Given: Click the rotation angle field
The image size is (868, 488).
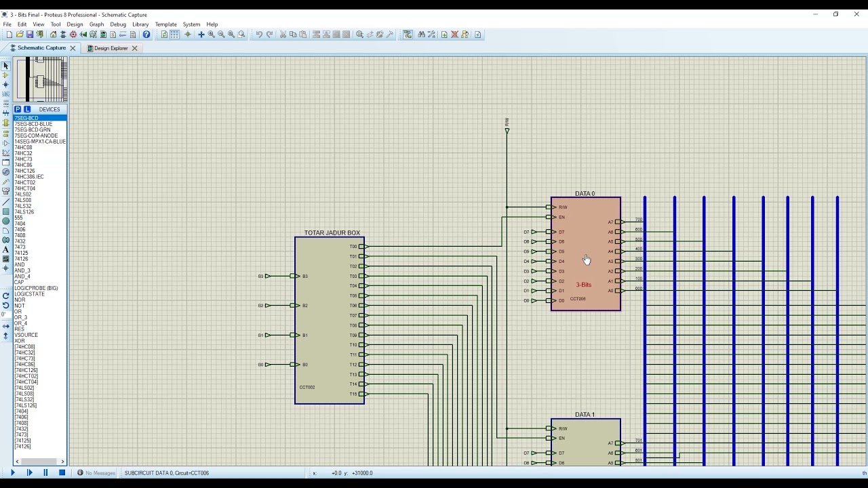Looking at the screenshot, I should [6, 314].
